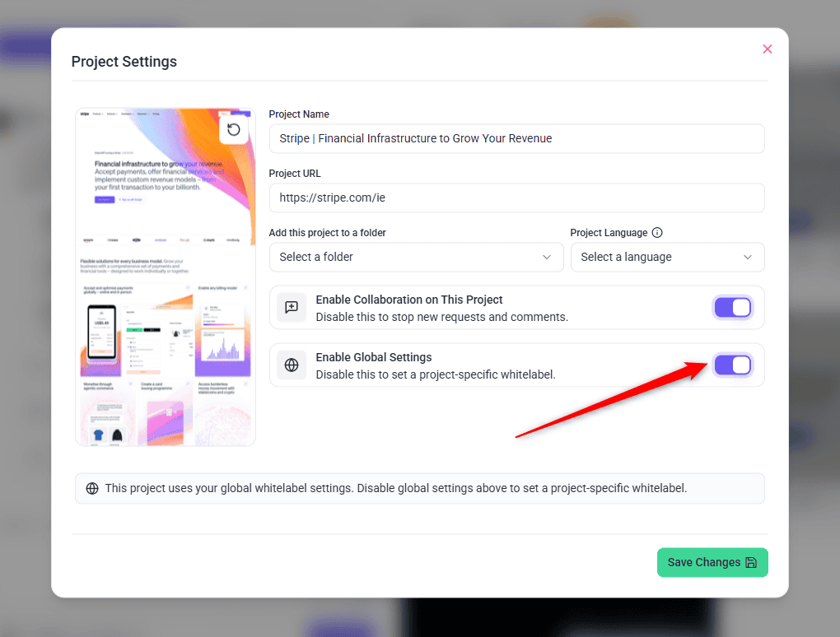Open the Select a language dropdown

[668, 257]
